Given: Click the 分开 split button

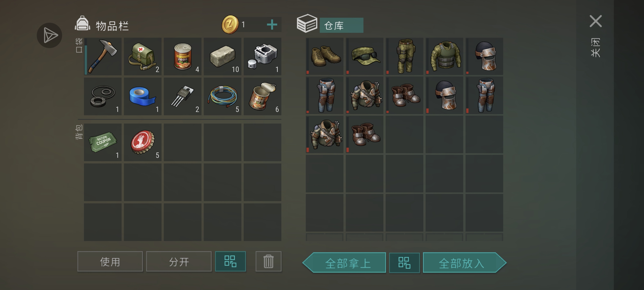Looking at the screenshot, I should (179, 261).
